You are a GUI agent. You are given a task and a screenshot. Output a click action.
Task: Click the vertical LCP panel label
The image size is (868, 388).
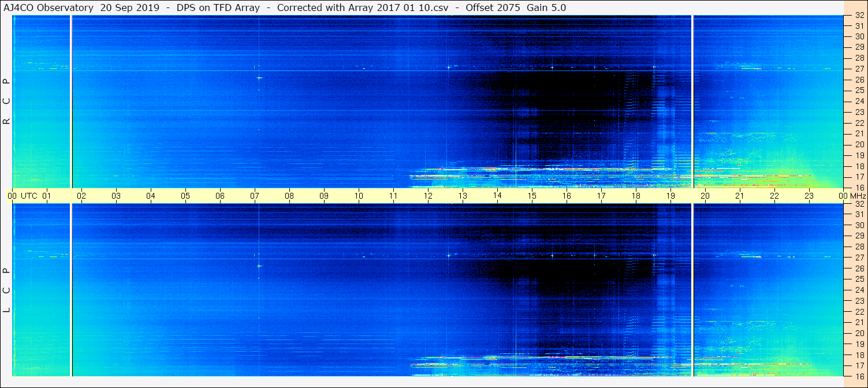(6, 290)
